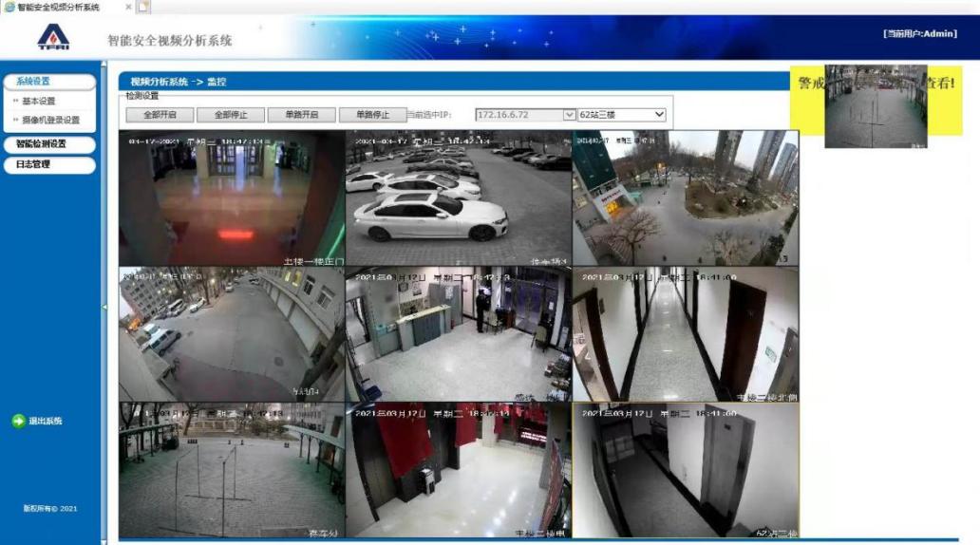Click the 全部停止 button
This screenshot has width=980, height=545.
[x=229, y=115]
